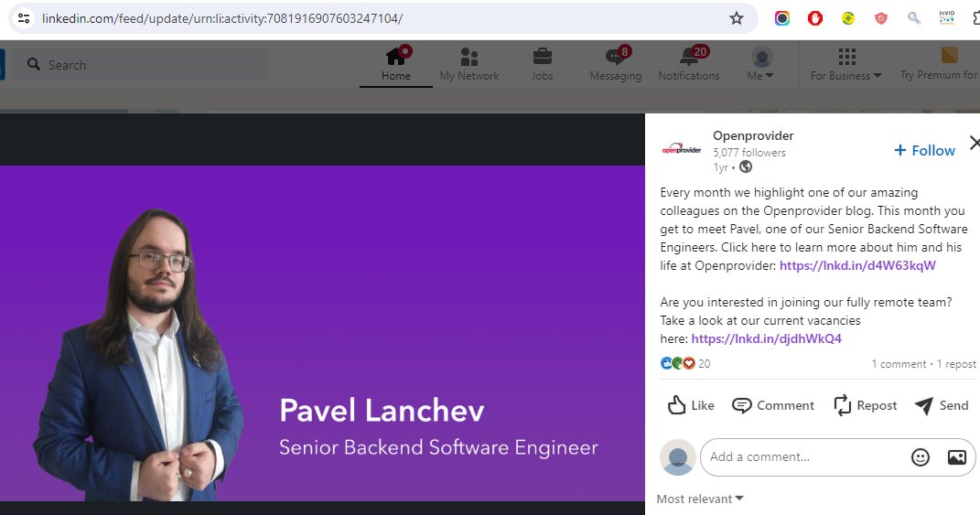This screenshot has width=980, height=515.
Task: View the 1 comment link
Action: [899, 364]
